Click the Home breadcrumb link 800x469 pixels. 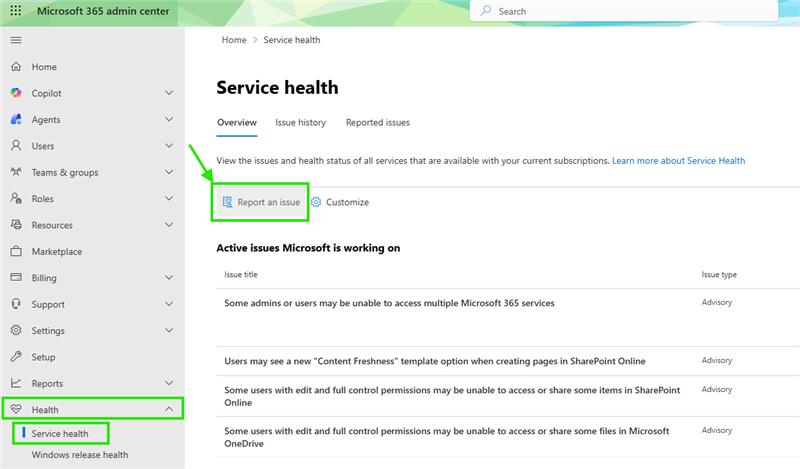(234, 40)
